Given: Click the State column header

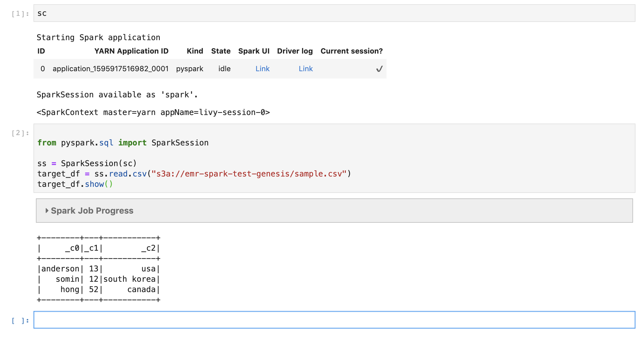Looking at the screenshot, I should (x=221, y=51).
